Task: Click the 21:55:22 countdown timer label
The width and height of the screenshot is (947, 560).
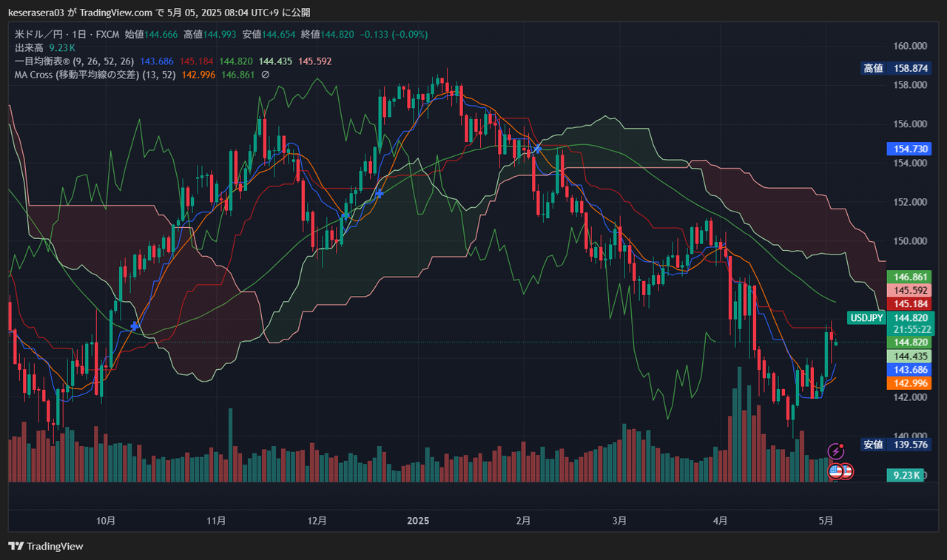Action: [912, 329]
